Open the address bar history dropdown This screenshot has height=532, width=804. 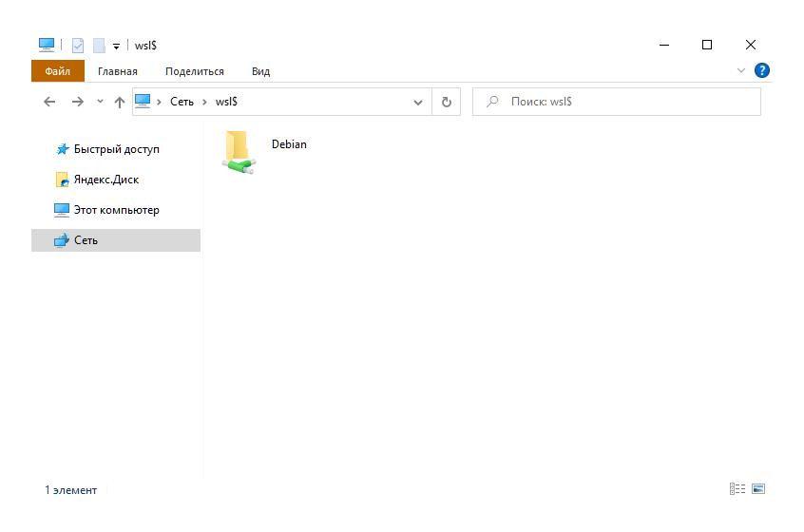point(418,102)
